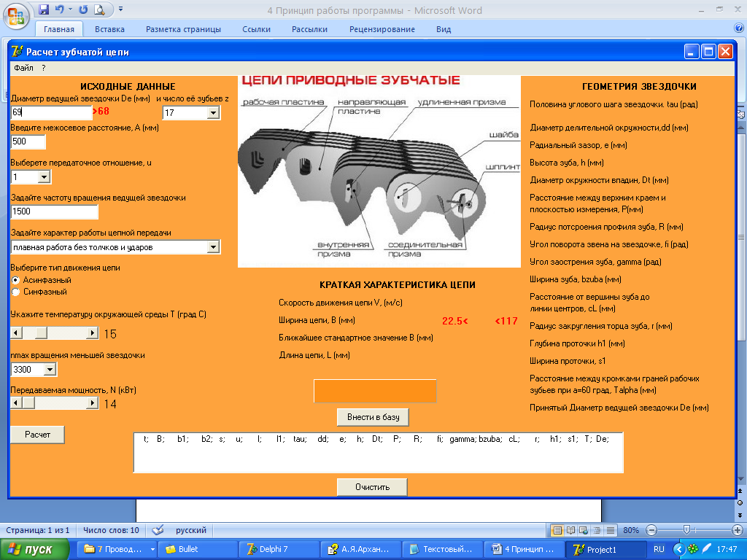Switch to Bullet taskbar window
The image size is (747, 560).
pos(197,550)
